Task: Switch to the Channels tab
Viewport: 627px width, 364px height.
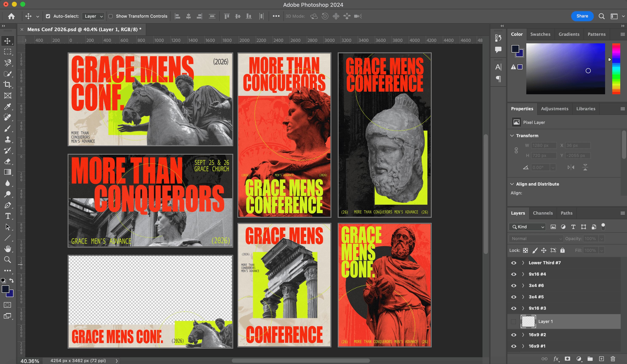Action: (x=543, y=213)
